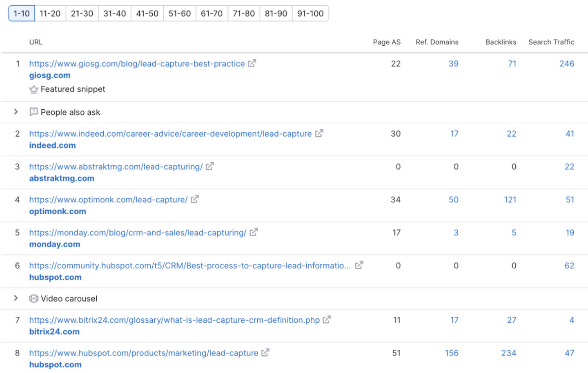This screenshot has height=373, width=588.
Task: Click the optimonk.com domain link
Action: pos(58,211)
